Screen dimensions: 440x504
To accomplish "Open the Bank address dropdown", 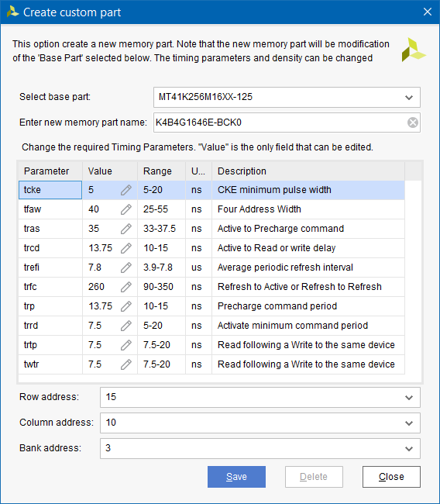I will (x=260, y=448).
